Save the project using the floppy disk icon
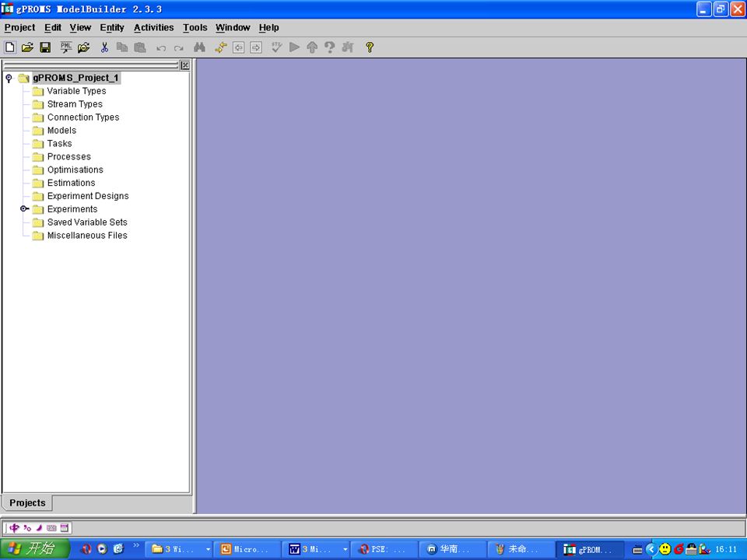The width and height of the screenshot is (747, 560). click(45, 47)
